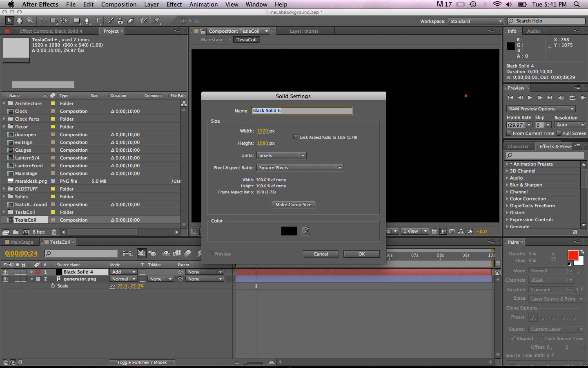Open the Preview Resolution Auto dropdown
Image resolution: width=588 pixels, height=368 pixels.
pyautogui.click(x=570, y=125)
